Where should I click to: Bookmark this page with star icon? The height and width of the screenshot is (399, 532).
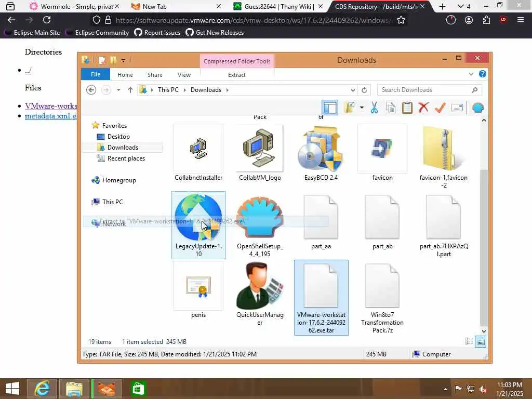[401, 20]
